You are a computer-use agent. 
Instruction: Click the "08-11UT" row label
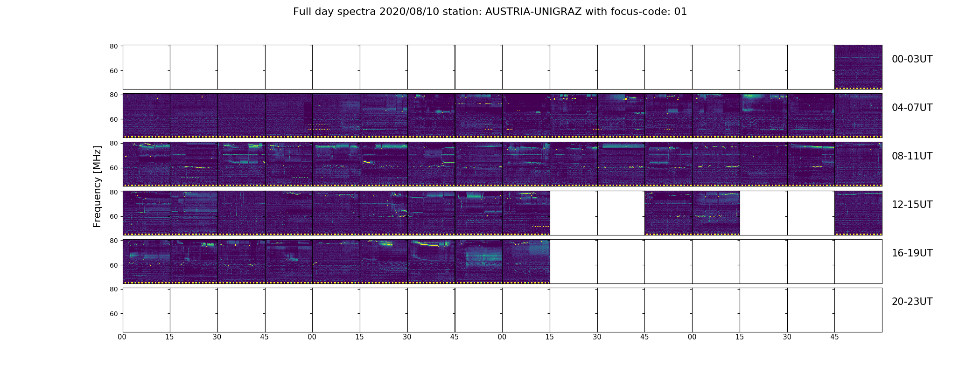tap(912, 156)
